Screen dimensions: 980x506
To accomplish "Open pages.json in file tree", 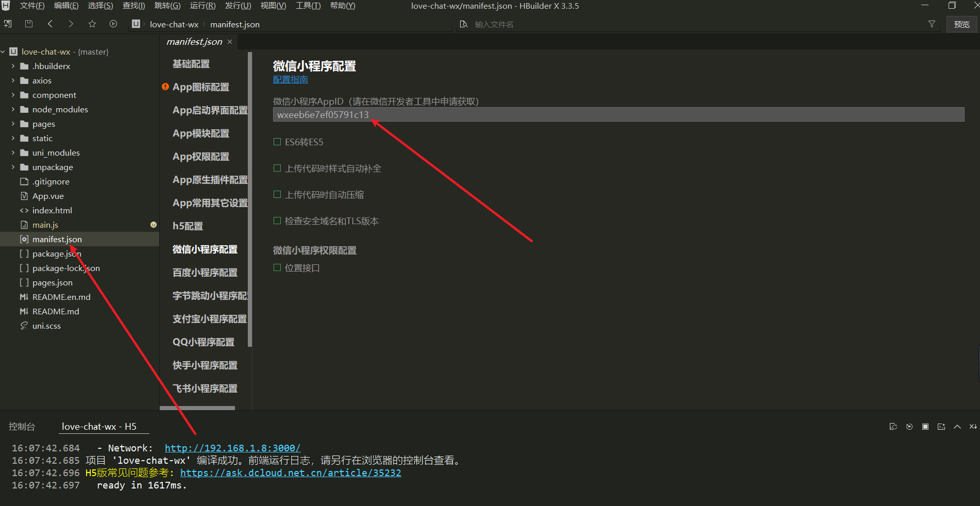I will click(53, 282).
